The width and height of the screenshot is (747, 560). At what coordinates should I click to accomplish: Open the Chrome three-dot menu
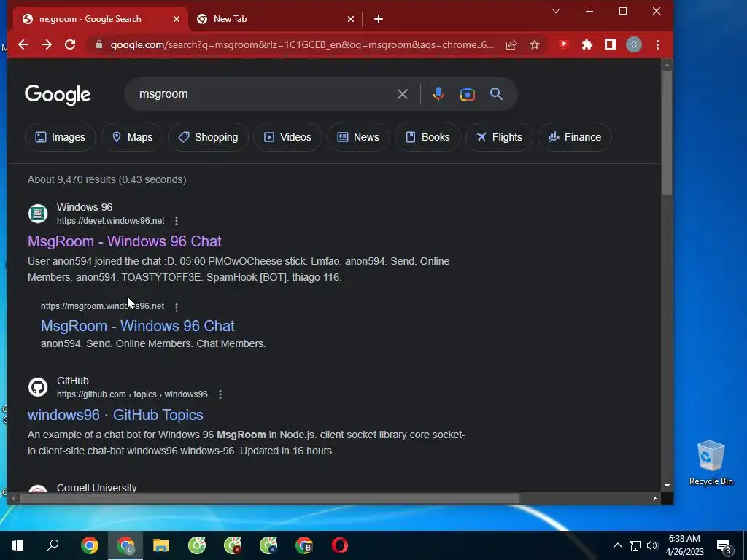657,44
